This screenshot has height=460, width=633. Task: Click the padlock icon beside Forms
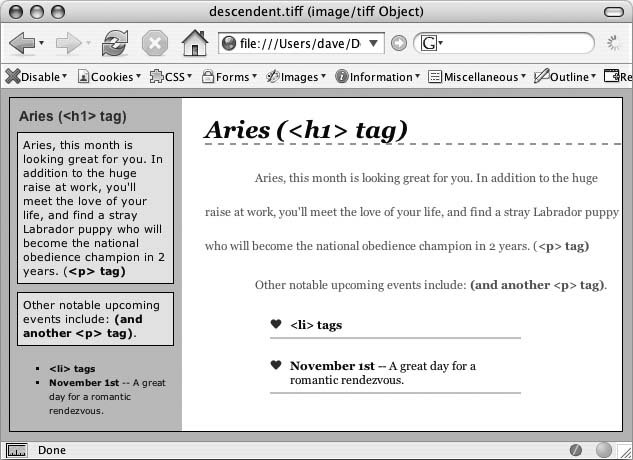point(208,76)
